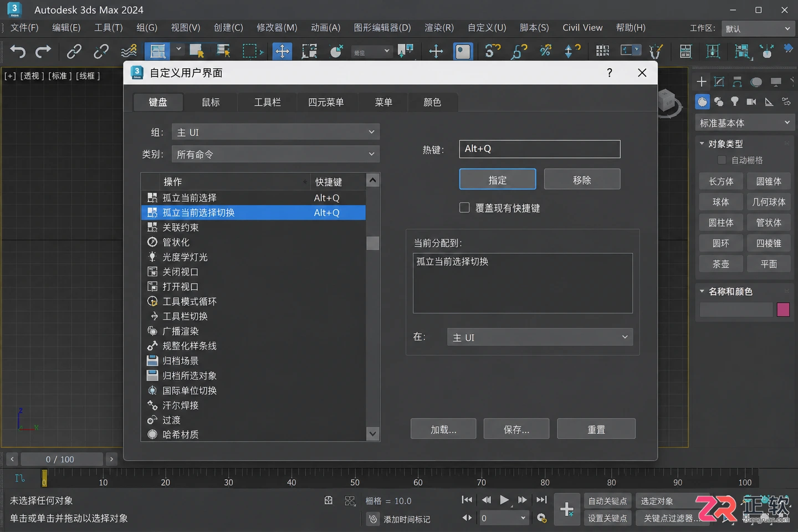Toggle 设置关键点 mode
The height and width of the screenshot is (532, 798).
click(x=607, y=518)
